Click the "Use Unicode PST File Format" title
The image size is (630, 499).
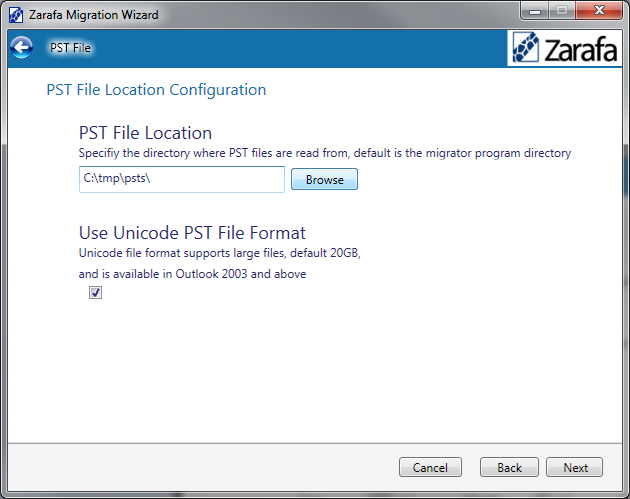pyautogui.click(x=192, y=234)
